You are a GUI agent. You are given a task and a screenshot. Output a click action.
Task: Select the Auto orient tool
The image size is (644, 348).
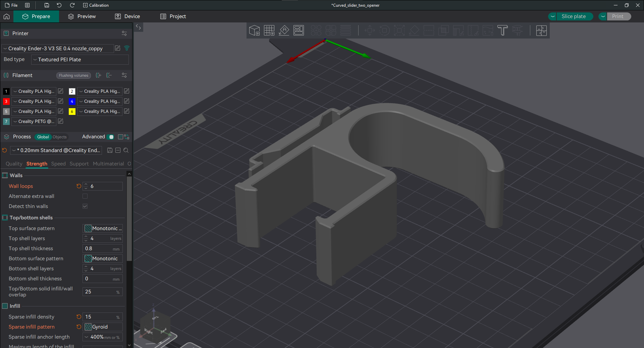point(284,30)
